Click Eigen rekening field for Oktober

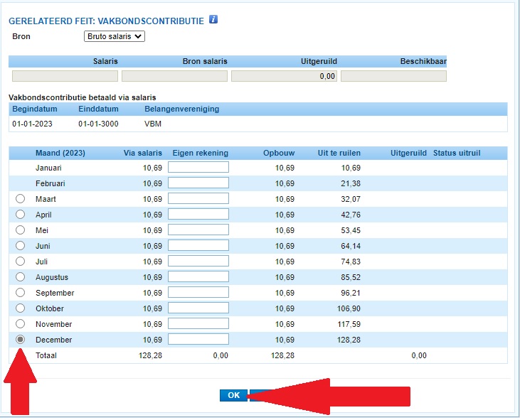198,308
